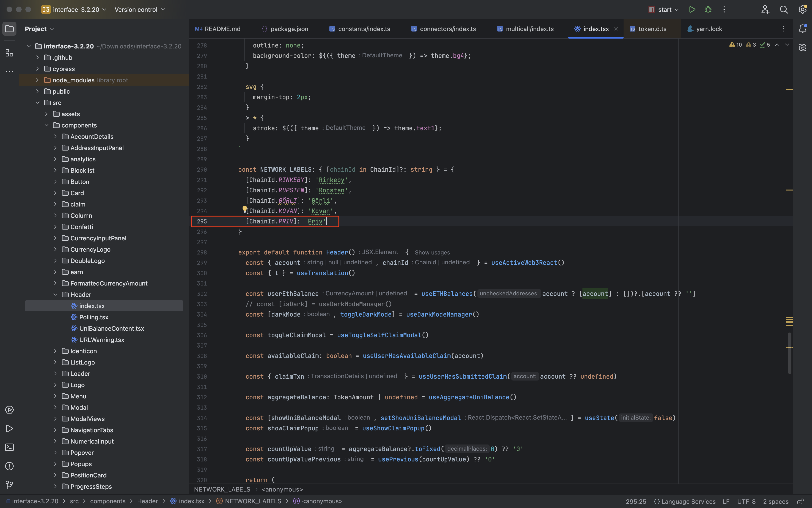Switch to constants/index.ts tab

(359, 29)
